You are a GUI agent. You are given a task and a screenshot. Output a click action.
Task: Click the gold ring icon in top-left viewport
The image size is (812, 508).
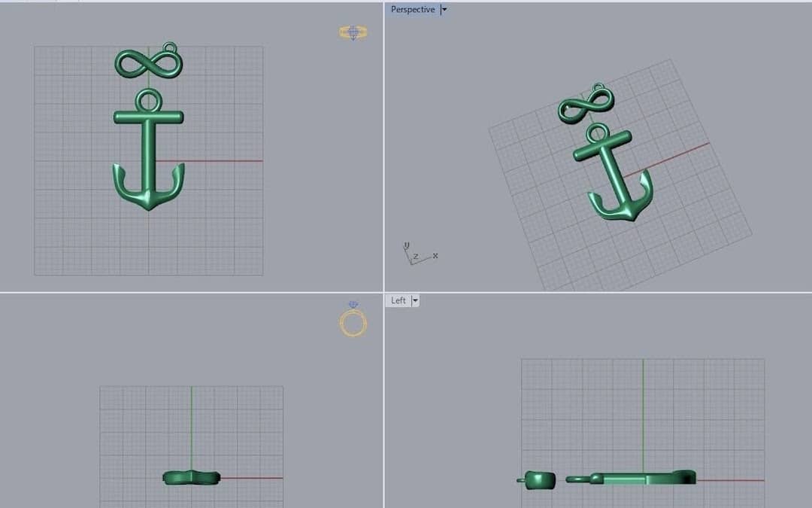pyautogui.click(x=353, y=32)
